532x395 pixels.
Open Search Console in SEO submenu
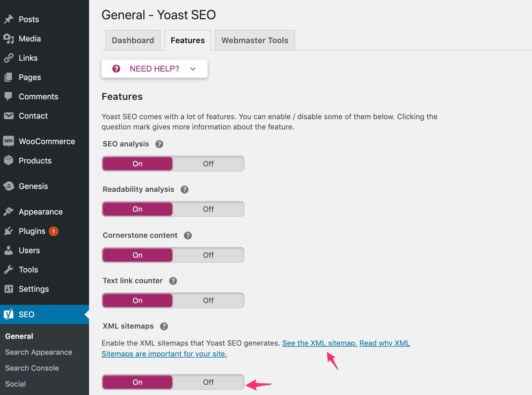coord(32,368)
